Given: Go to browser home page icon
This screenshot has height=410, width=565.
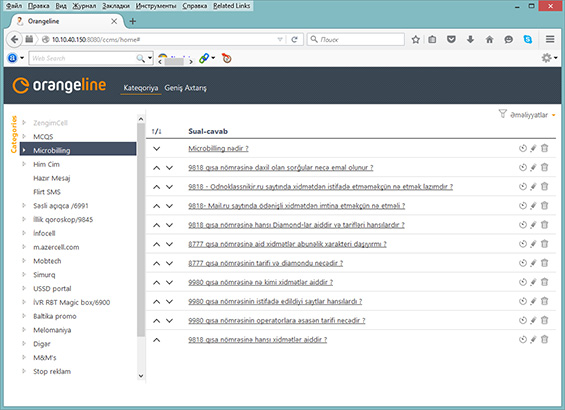Looking at the screenshot, I should pos(489,39).
